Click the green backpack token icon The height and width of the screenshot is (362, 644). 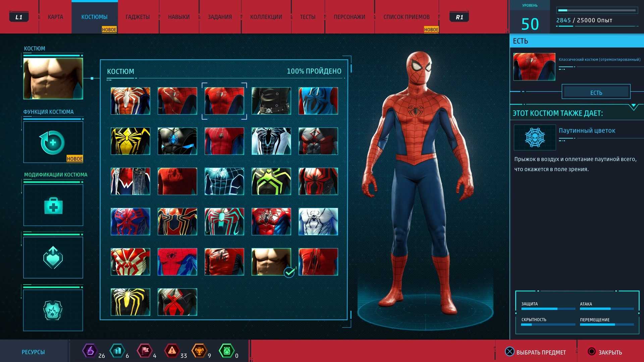227,351
